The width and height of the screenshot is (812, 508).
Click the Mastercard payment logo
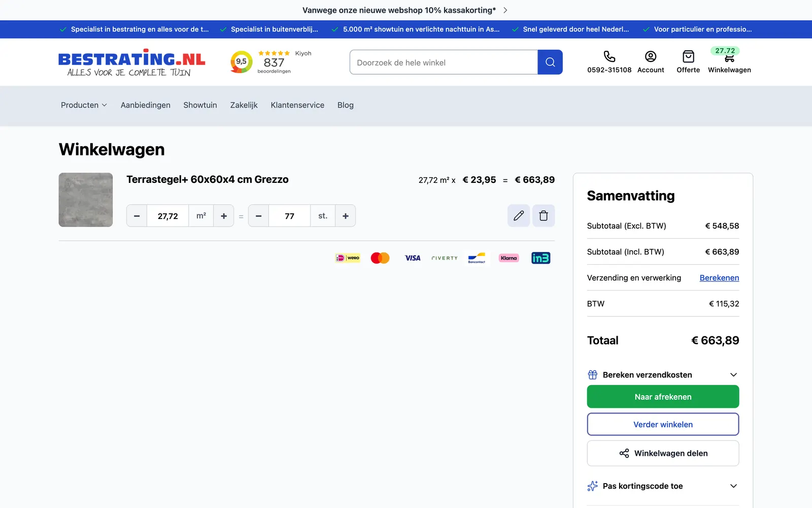[380, 258]
